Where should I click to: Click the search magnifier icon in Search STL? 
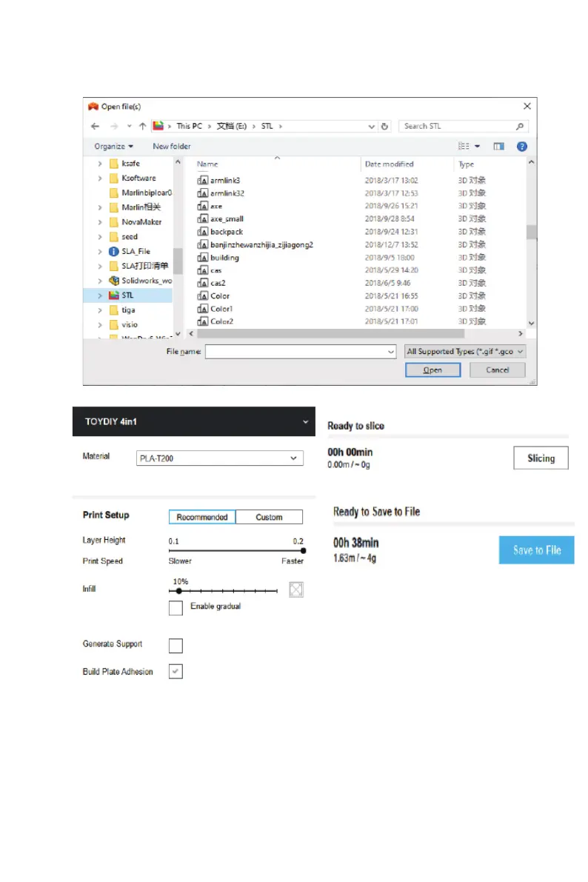520,126
